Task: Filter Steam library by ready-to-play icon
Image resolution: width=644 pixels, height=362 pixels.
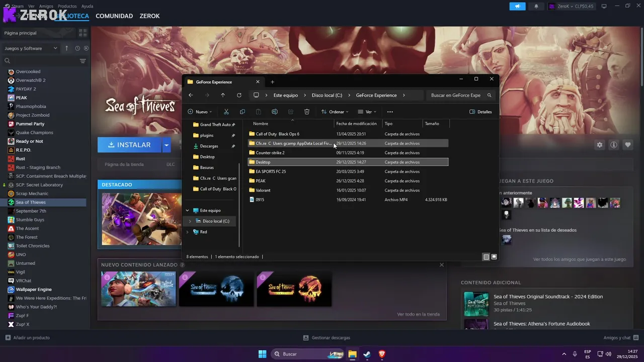Action: pos(86,48)
